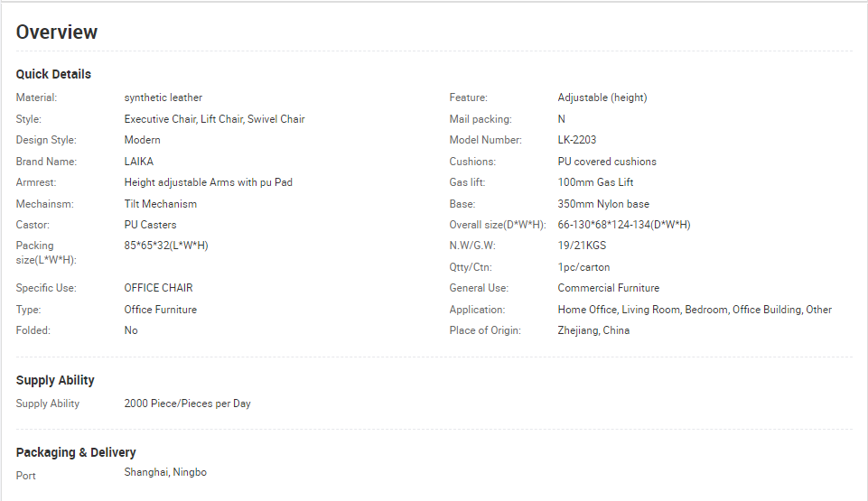Screen dimensions: 868x501
Task: Select the synthetic leather material value
Action: click(163, 97)
